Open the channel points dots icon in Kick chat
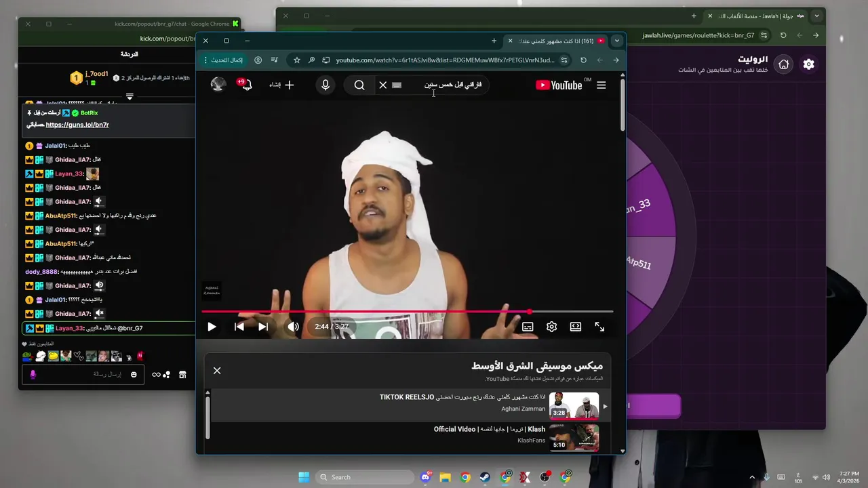868x488 pixels. click(x=167, y=375)
